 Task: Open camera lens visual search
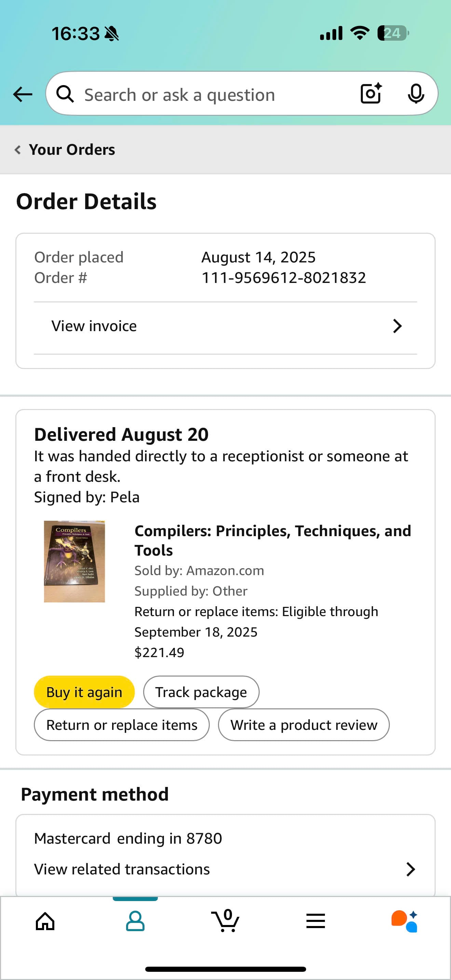pyautogui.click(x=371, y=94)
